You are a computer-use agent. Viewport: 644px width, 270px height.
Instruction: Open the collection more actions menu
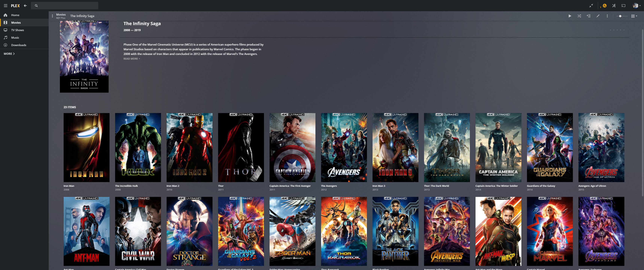pyautogui.click(x=607, y=16)
